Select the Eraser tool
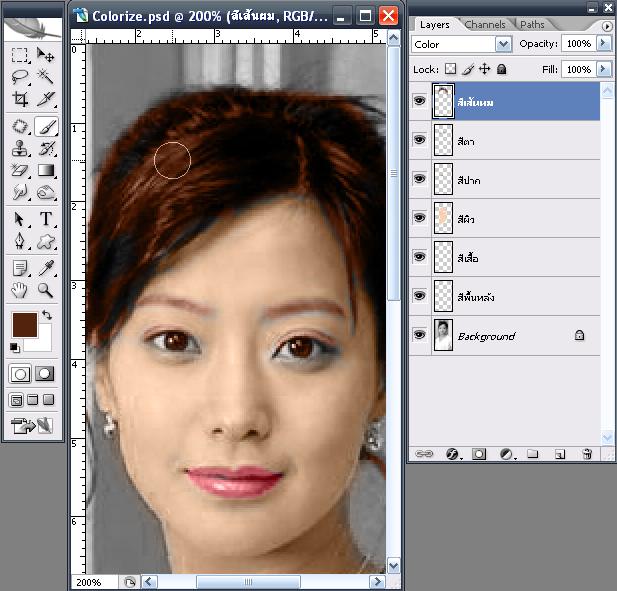Screen dimensions: 617x591 coord(20,170)
